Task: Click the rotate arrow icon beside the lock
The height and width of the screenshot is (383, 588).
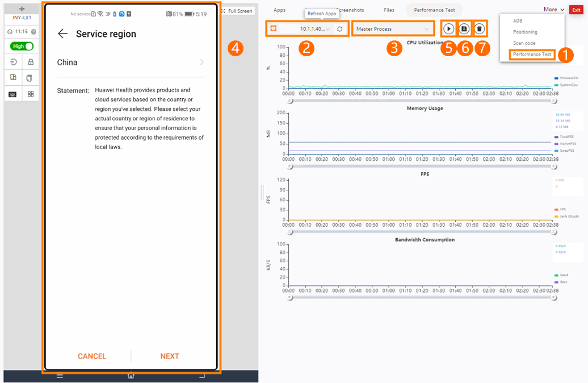Action: coord(14,62)
